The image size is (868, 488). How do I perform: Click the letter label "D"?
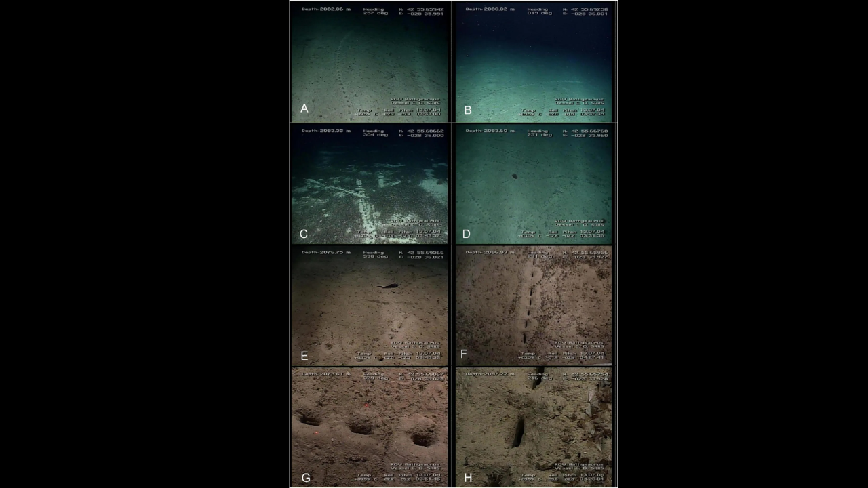468,234
